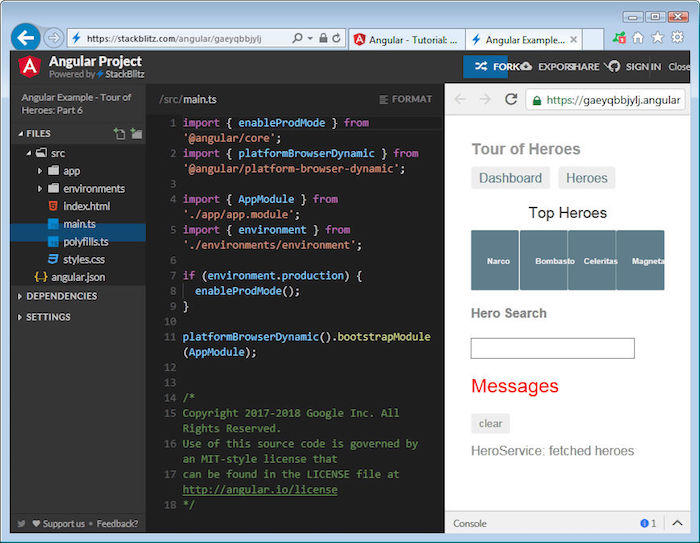Expand the SETTINGS section
The height and width of the screenshot is (543, 700).
[44, 317]
